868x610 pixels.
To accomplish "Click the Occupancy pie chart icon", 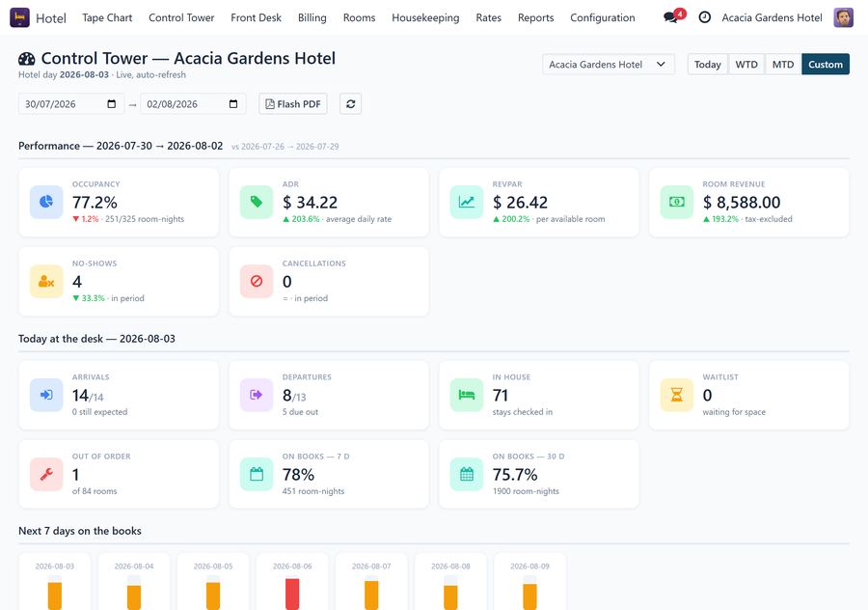I will tap(46, 203).
